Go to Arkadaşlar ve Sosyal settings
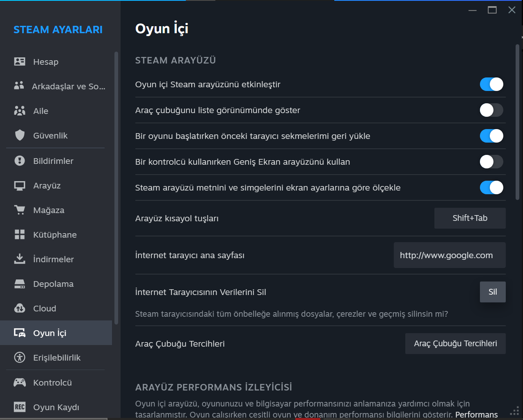Screen dimensions: 523x420 tap(56, 86)
